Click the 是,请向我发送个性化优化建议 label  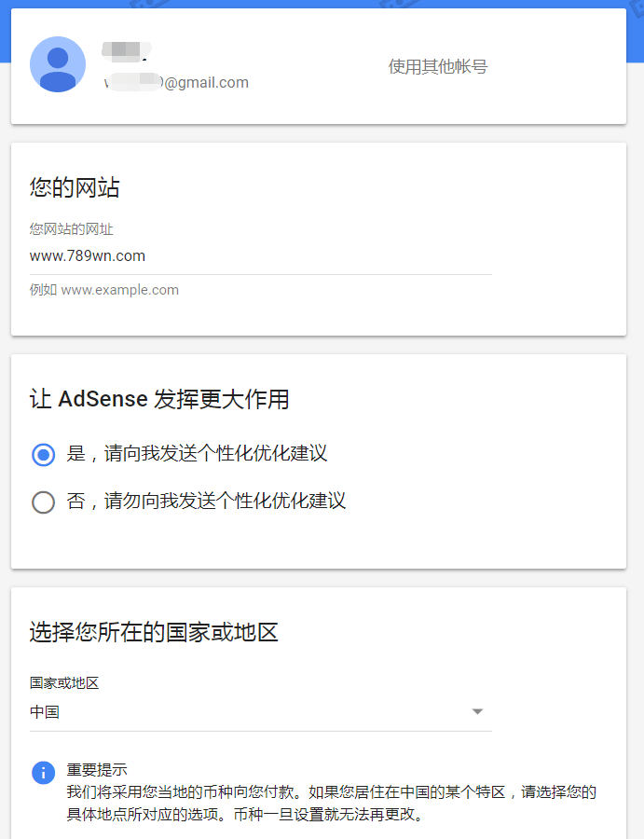(197, 454)
